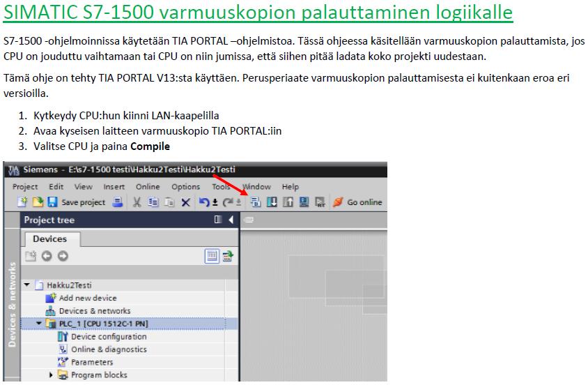This screenshot has width=588, height=385.
Task: Select the Devices tab
Action: point(52,239)
